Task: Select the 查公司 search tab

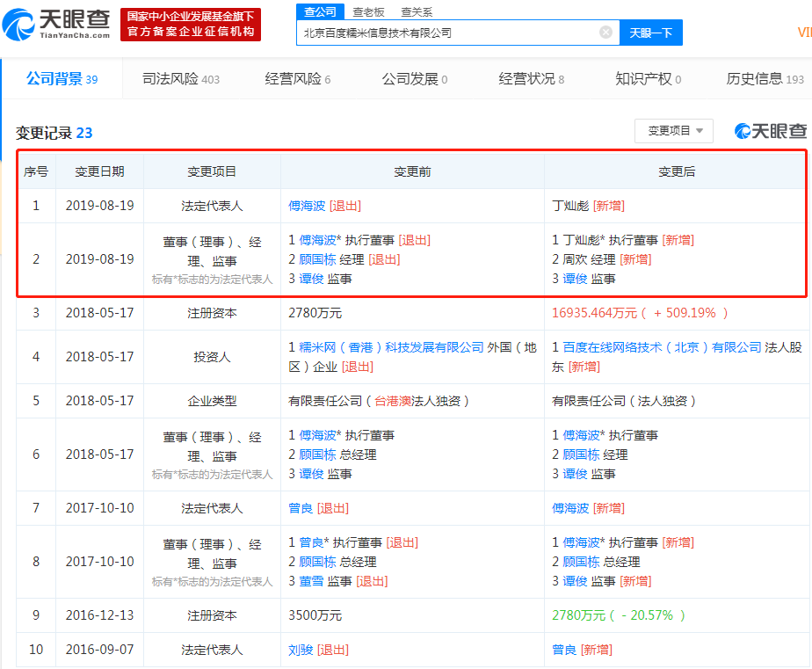Action: [320, 11]
